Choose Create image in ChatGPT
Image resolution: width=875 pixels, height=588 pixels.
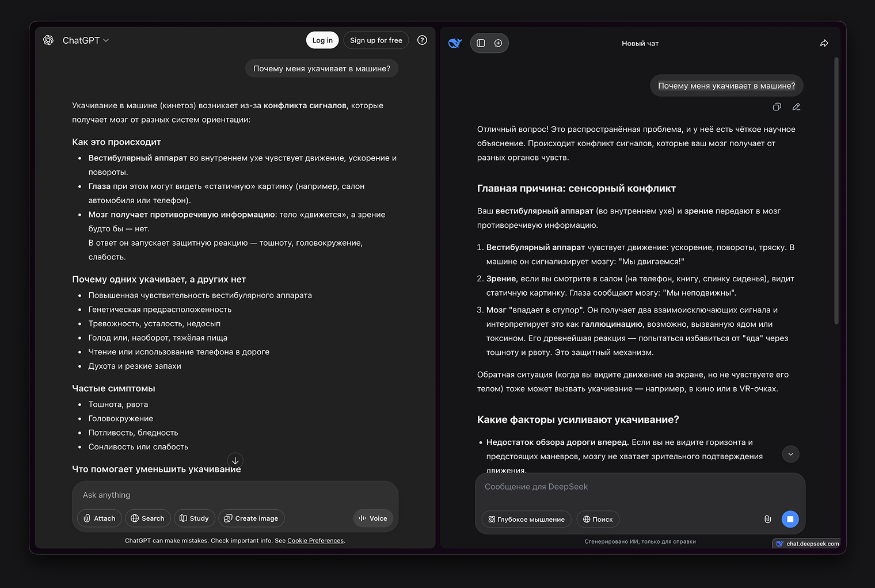(x=251, y=518)
